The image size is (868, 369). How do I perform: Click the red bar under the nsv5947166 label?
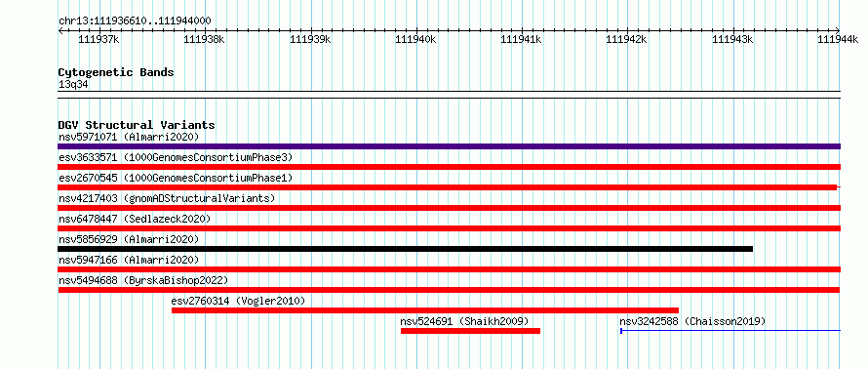[x=449, y=269]
